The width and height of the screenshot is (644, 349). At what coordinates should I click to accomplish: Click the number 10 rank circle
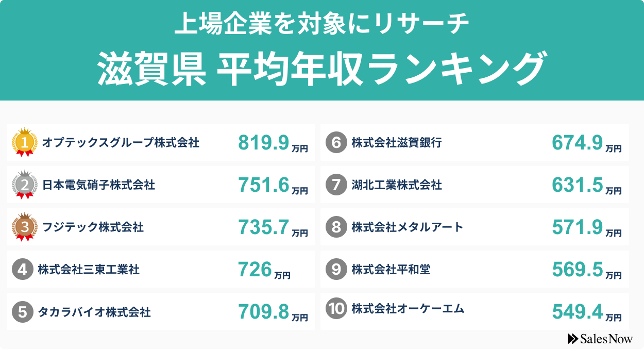pyautogui.click(x=336, y=309)
